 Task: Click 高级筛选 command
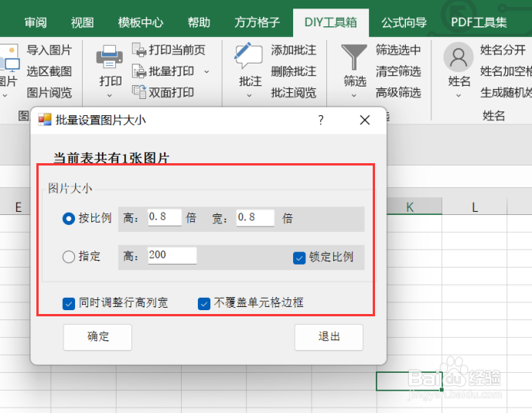tap(398, 92)
